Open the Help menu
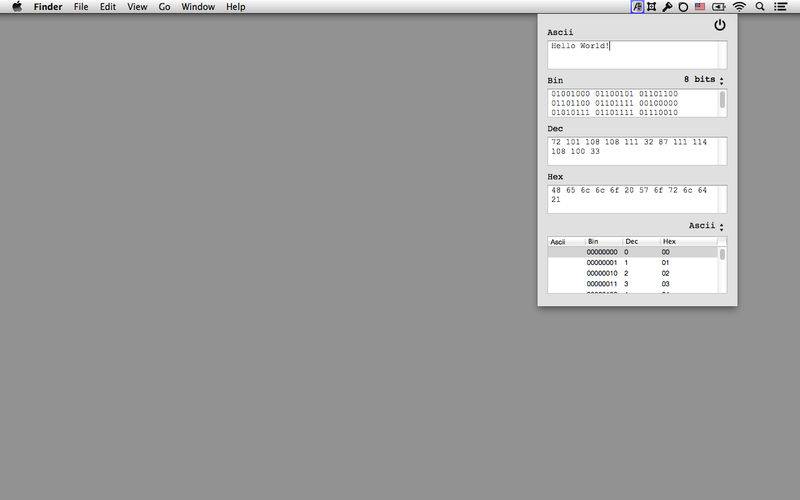800x500 pixels. pyautogui.click(x=236, y=7)
